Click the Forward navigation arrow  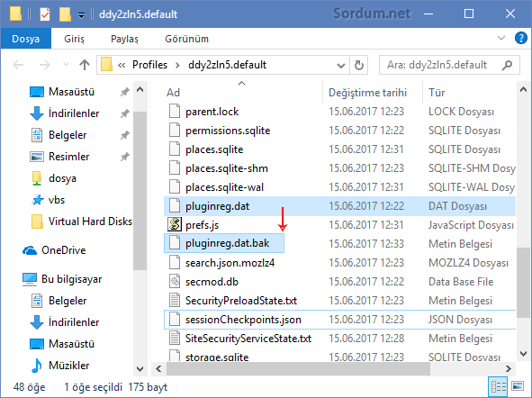pos(44,65)
